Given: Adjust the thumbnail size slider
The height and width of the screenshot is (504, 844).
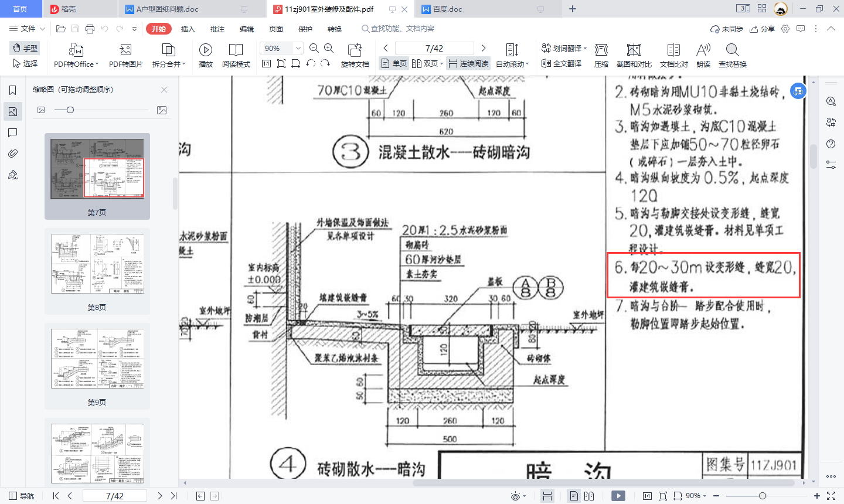Looking at the screenshot, I should click(x=70, y=110).
